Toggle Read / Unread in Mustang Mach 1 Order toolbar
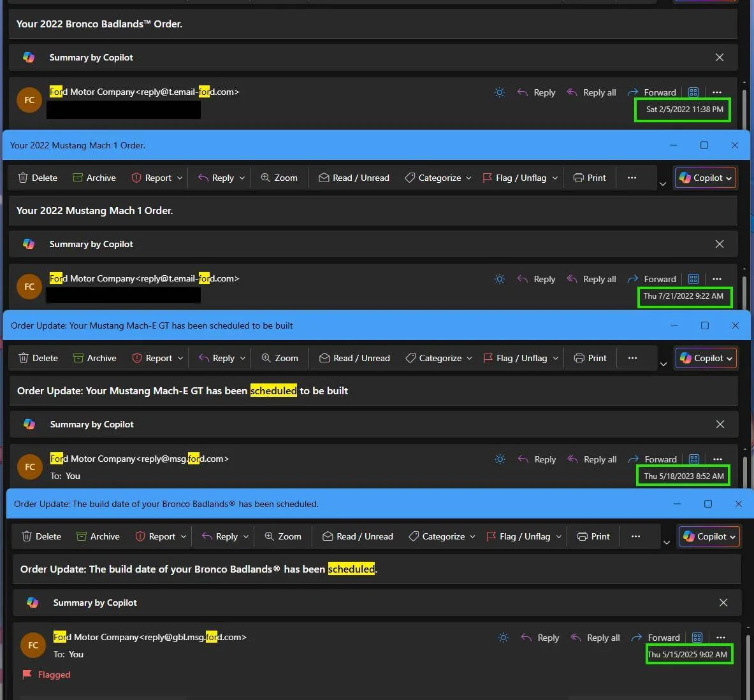Image resolution: width=754 pixels, height=700 pixels. [354, 178]
